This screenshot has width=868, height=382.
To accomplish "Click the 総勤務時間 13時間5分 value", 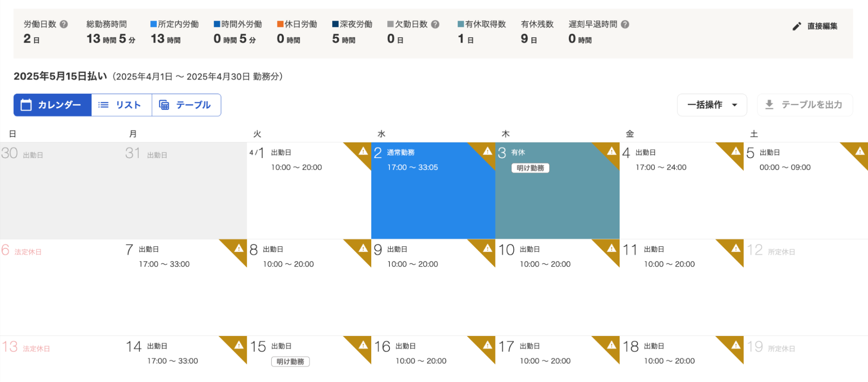I will (111, 39).
